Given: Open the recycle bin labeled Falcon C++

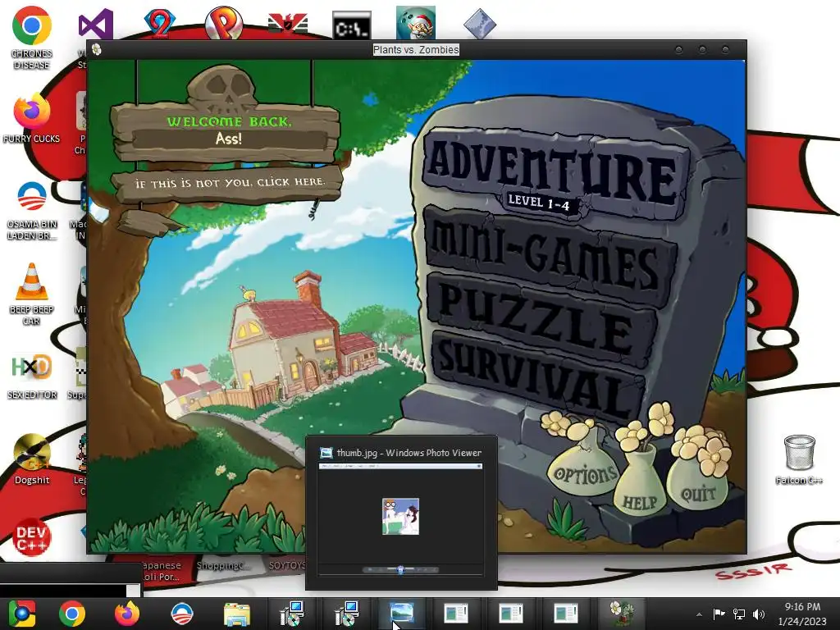Looking at the screenshot, I should 799,459.
